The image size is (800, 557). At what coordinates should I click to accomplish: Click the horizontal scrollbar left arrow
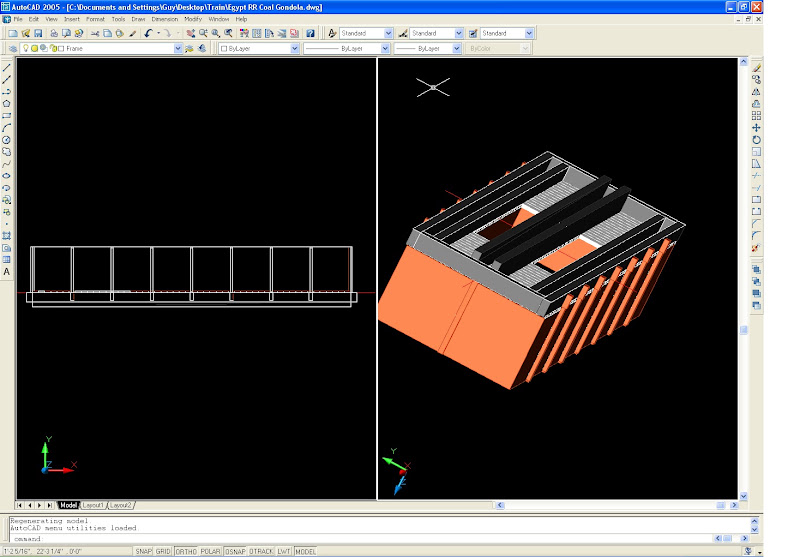pyautogui.click(x=500, y=505)
